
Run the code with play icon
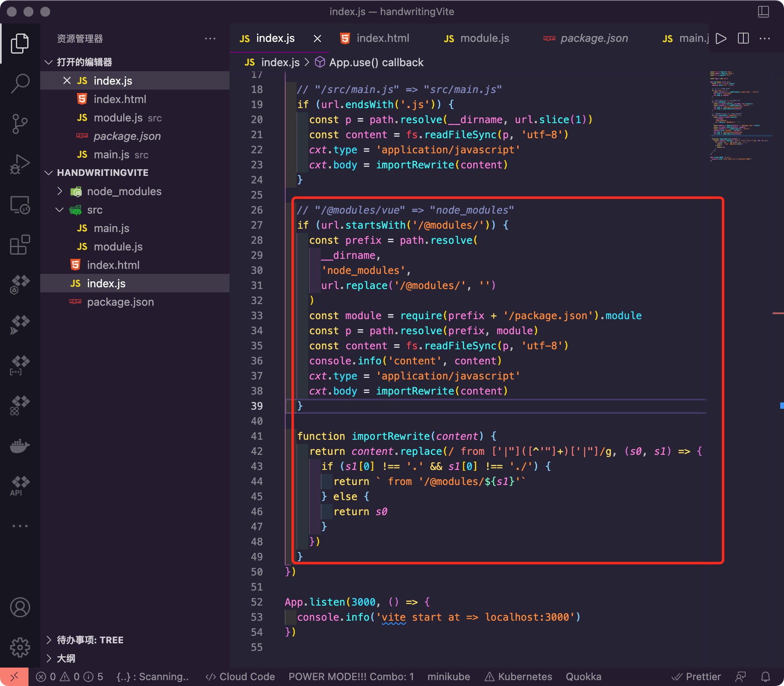coord(721,39)
